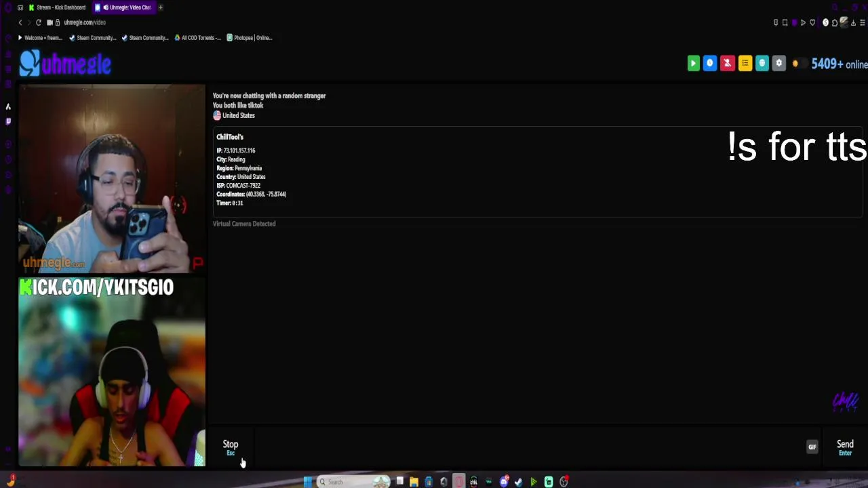Click the taskbar Search box
868x488 pixels.
(353, 481)
